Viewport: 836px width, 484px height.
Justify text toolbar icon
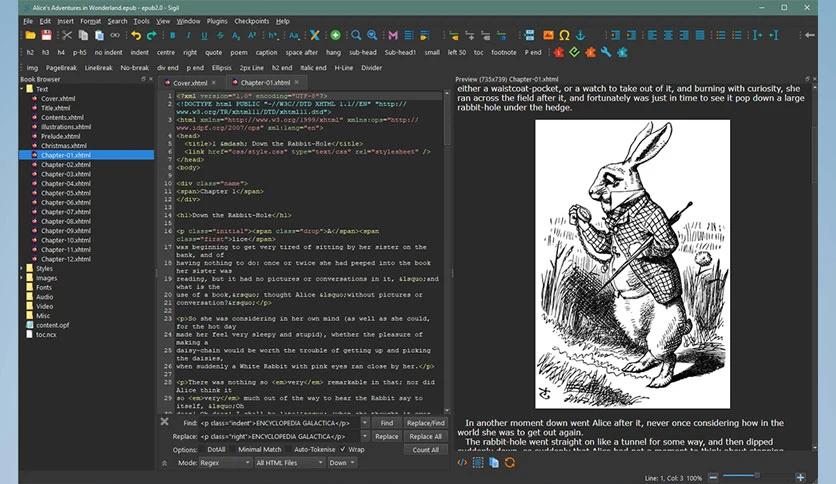tap(700, 35)
